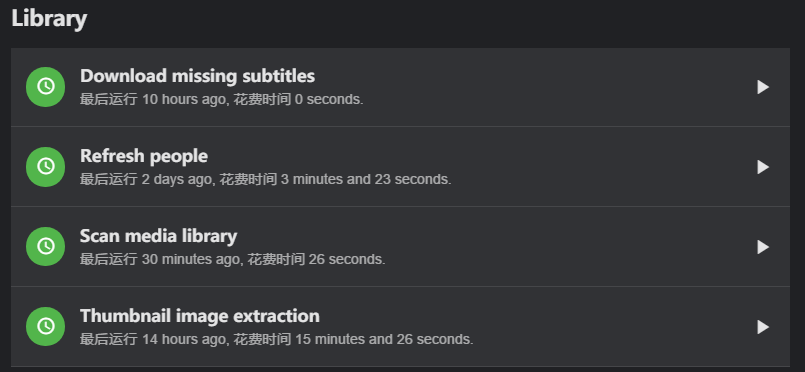Start the Refresh people task with play arrow
The height and width of the screenshot is (372, 805).
763,167
